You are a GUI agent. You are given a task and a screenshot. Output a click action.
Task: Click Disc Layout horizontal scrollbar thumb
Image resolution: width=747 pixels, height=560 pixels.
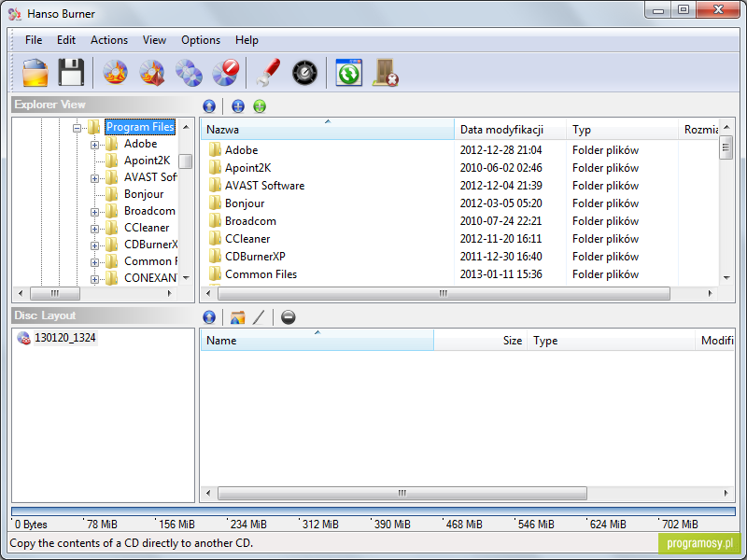[x=402, y=493]
